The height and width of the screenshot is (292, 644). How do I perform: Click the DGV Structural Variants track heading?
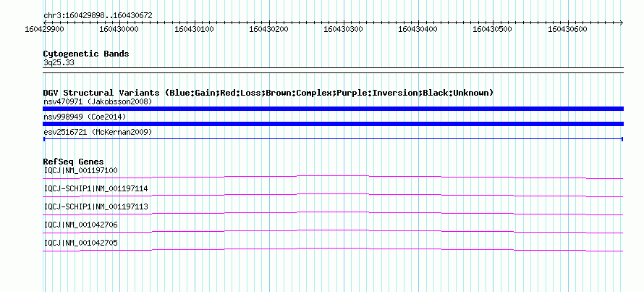tap(268, 93)
